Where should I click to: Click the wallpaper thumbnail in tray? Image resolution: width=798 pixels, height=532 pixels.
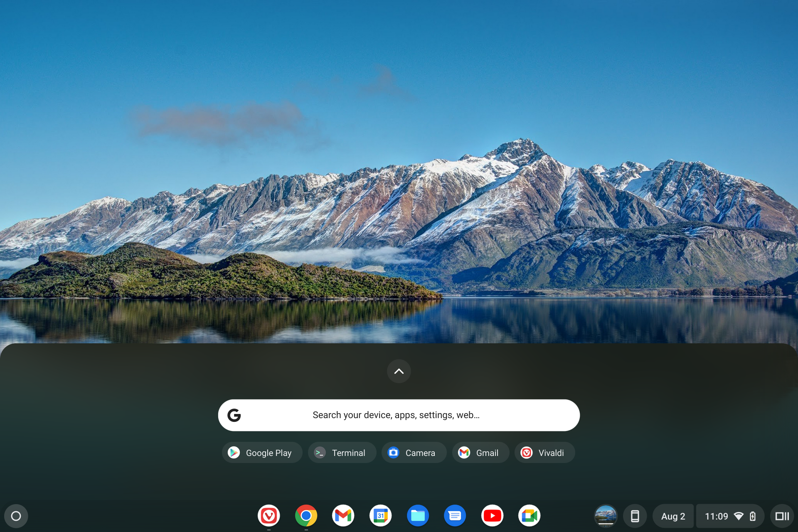pos(605,516)
